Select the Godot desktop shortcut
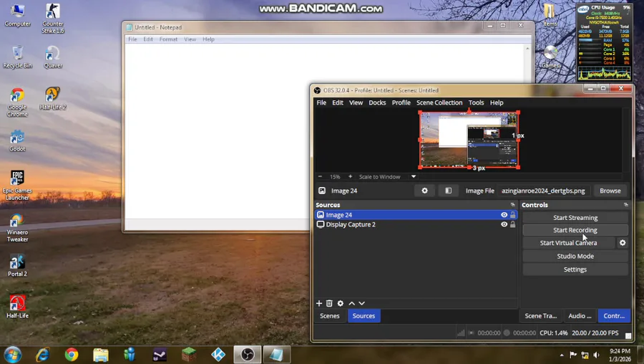This screenshot has height=364, width=644. pyautogui.click(x=17, y=141)
